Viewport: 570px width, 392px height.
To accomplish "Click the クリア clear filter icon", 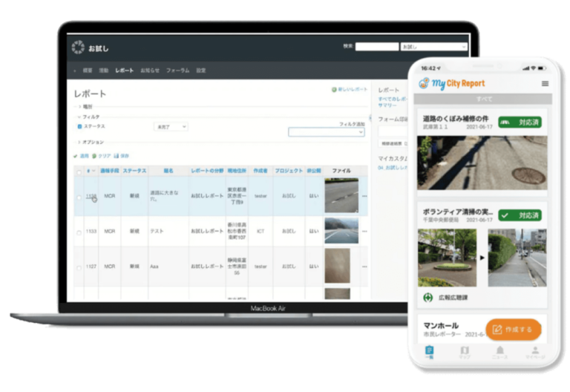I will (94, 156).
